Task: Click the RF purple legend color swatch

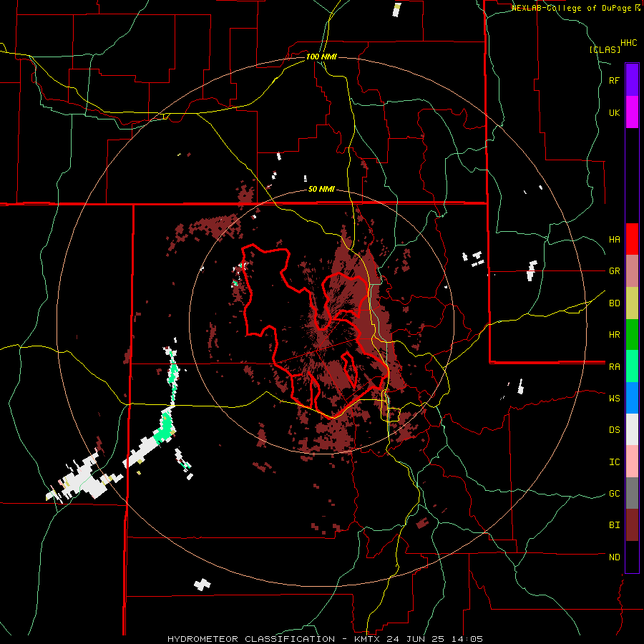Action: (632, 80)
